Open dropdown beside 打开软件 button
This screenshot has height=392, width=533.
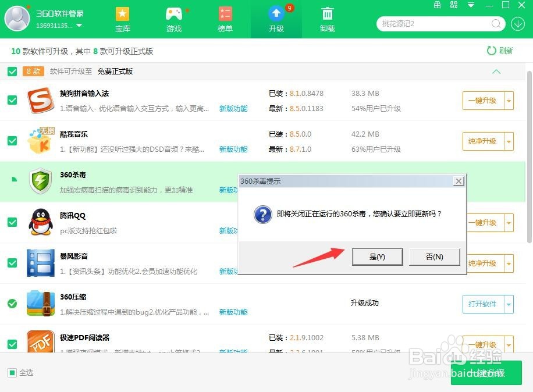click(509, 304)
